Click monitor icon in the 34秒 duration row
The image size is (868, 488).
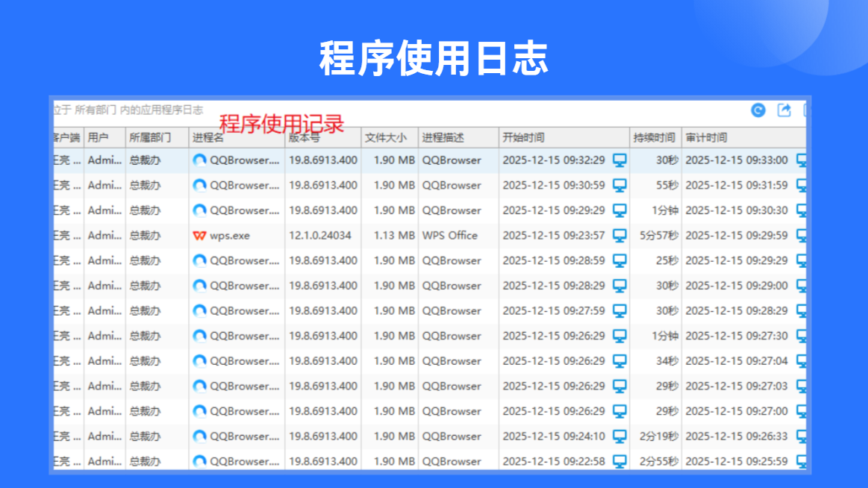coord(619,361)
